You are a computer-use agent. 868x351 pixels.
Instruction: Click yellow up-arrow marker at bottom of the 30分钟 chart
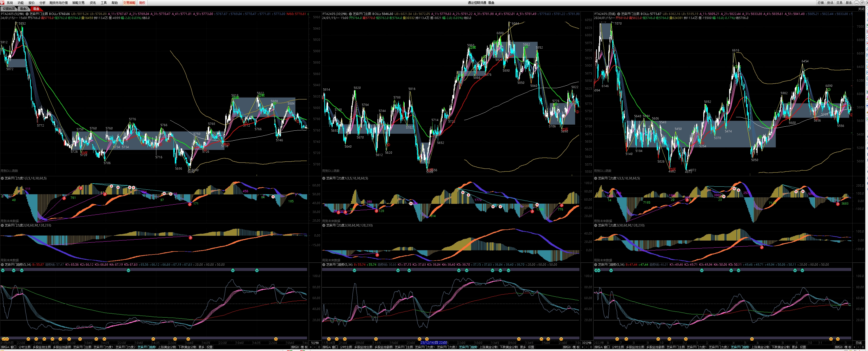(329, 339)
